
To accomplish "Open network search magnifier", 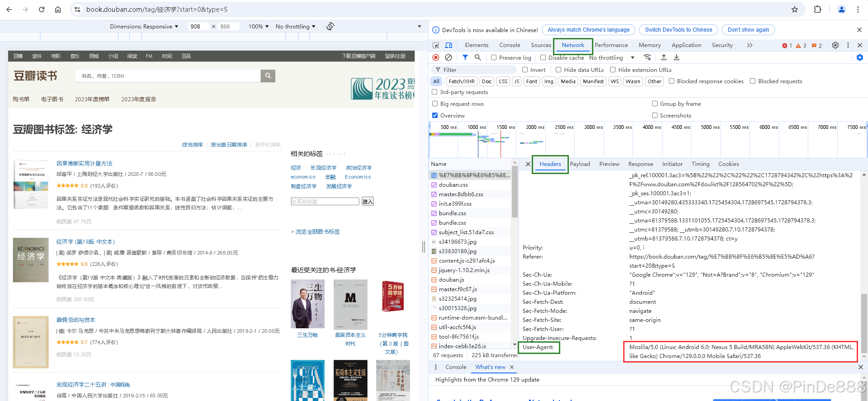I will pos(477,57).
